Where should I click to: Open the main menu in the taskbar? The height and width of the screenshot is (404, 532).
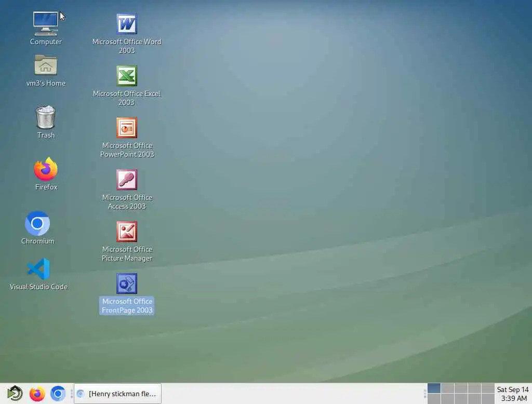(x=15, y=394)
